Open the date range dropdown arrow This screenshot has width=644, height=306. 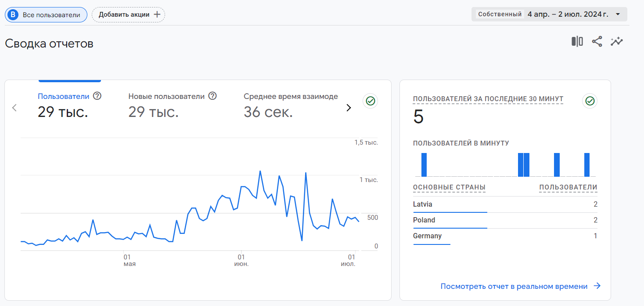click(618, 14)
